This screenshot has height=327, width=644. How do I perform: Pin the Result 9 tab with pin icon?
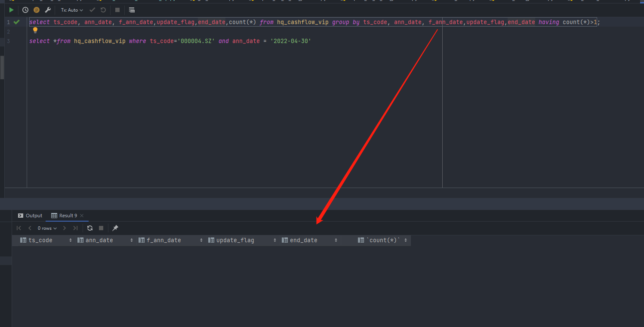coord(115,228)
